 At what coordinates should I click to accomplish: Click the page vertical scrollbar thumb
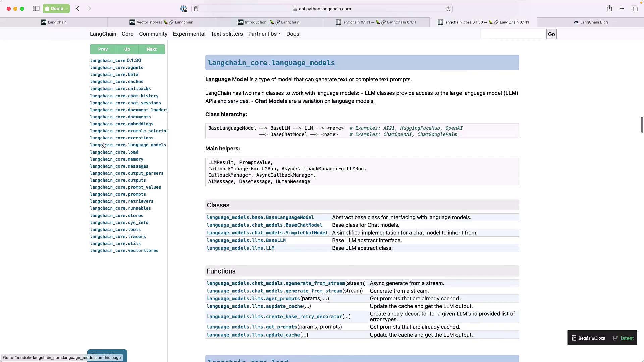coord(642,125)
